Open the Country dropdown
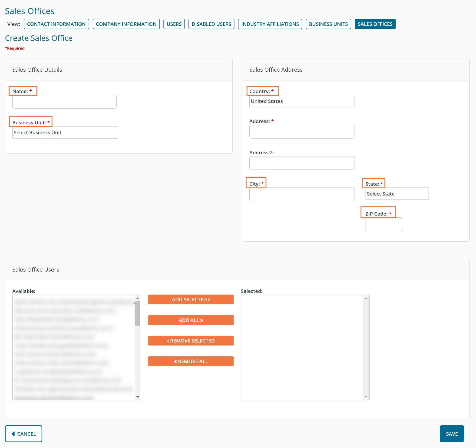Viewport: 476px width, 448px height. pos(302,101)
